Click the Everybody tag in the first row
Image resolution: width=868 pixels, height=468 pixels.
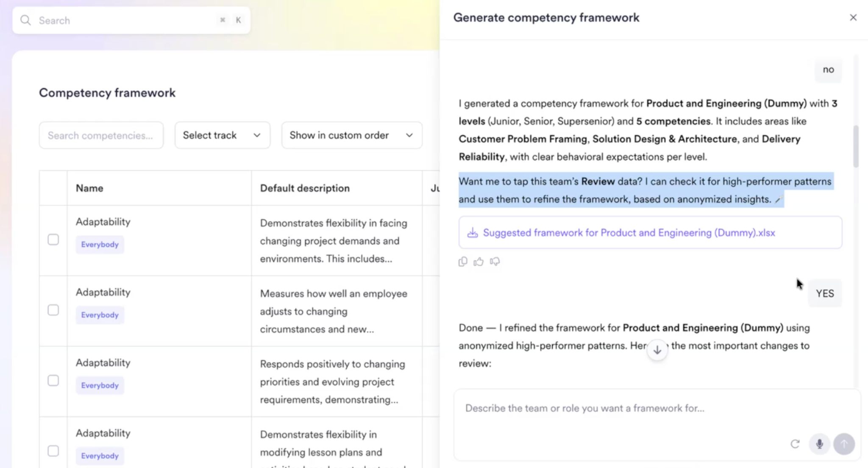click(x=100, y=245)
